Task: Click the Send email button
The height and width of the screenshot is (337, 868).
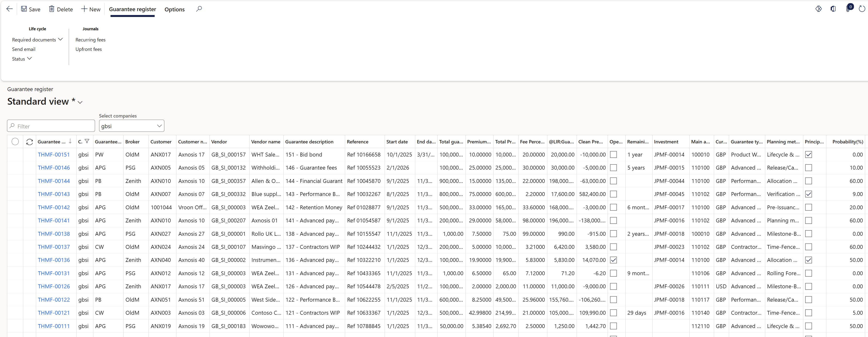Action: pos(24,49)
